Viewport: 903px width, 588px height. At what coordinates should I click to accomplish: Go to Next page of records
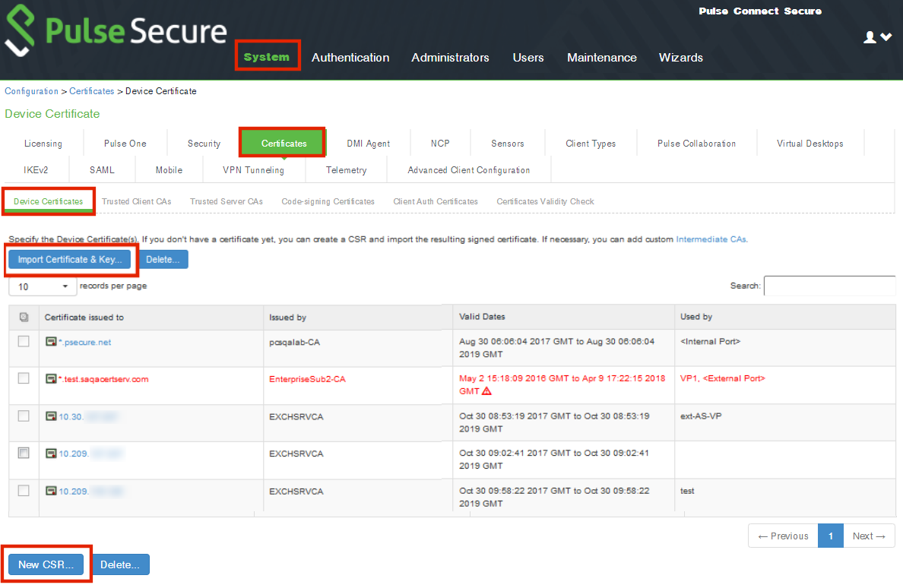[869, 536]
